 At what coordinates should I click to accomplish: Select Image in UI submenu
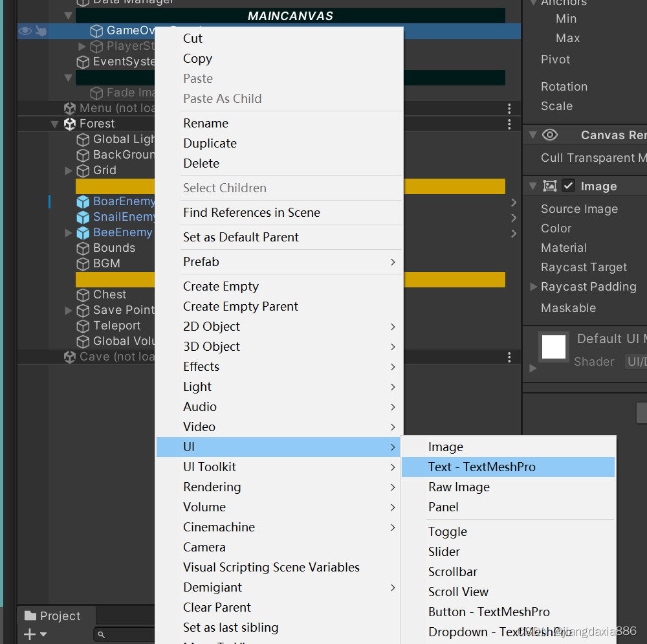point(508,447)
